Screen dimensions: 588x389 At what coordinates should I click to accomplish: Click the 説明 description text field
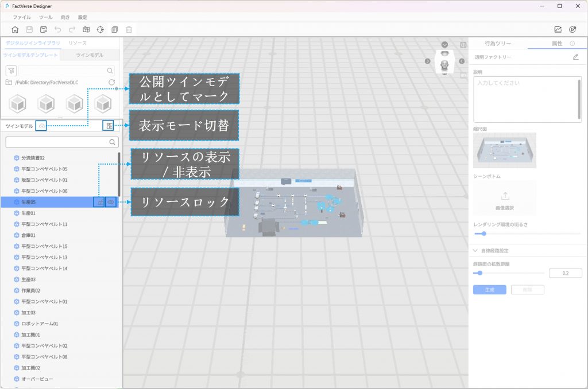pyautogui.click(x=525, y=99)
